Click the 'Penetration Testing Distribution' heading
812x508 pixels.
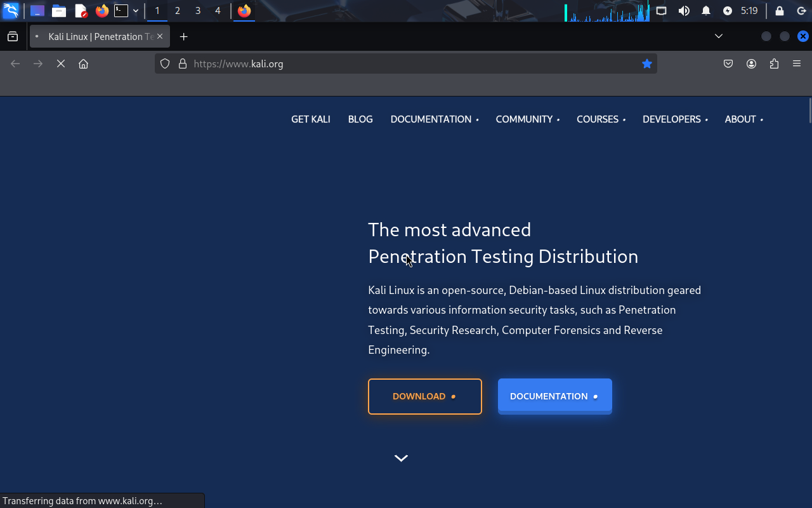[503, 257]
